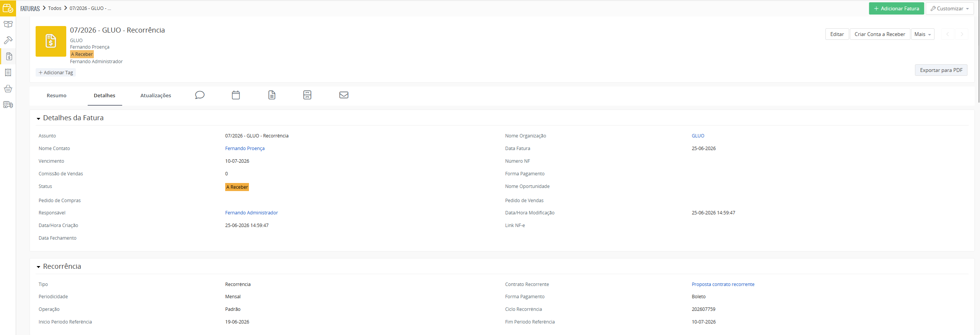Open the delivery truck icon in sidebar
This screenshot has width=980, height=335.
[8, 105]
